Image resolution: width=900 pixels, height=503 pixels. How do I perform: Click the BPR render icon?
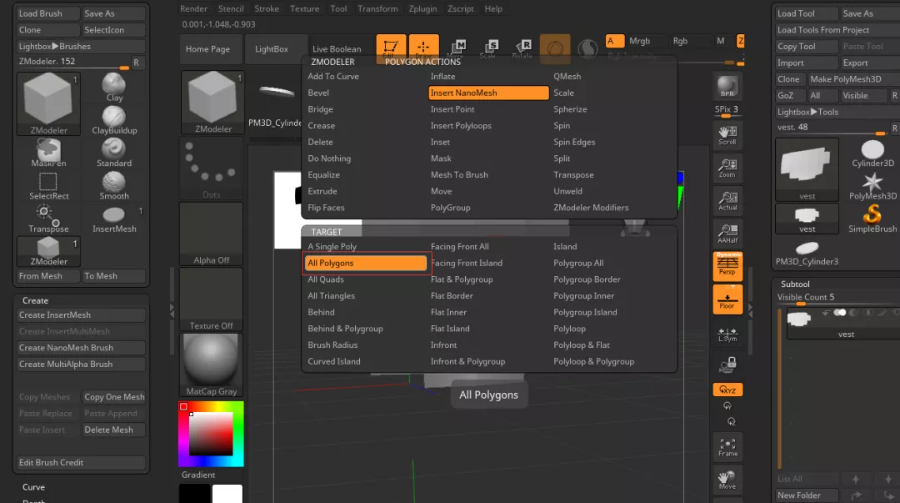pos(727,87)
